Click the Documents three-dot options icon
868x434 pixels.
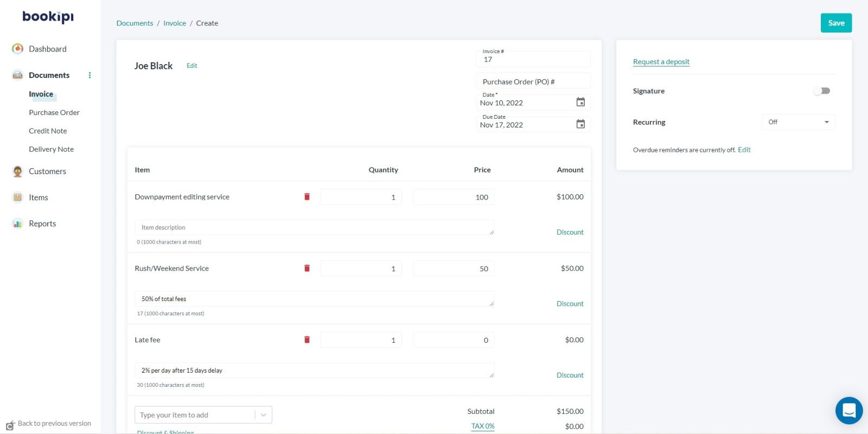point(90,75)
